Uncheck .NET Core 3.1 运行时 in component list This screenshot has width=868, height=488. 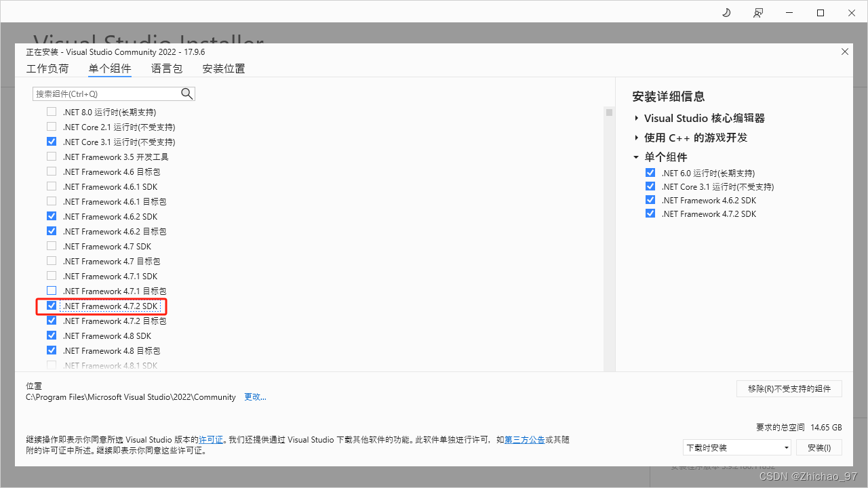(52, 142)
